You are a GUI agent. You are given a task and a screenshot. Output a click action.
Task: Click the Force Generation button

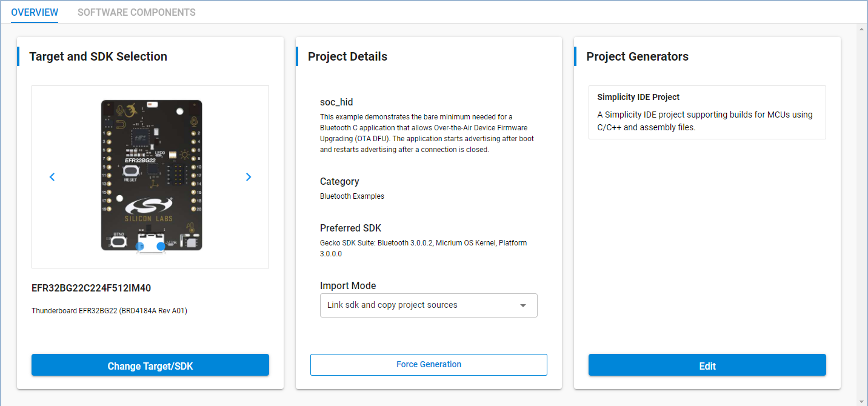point(429,365)
